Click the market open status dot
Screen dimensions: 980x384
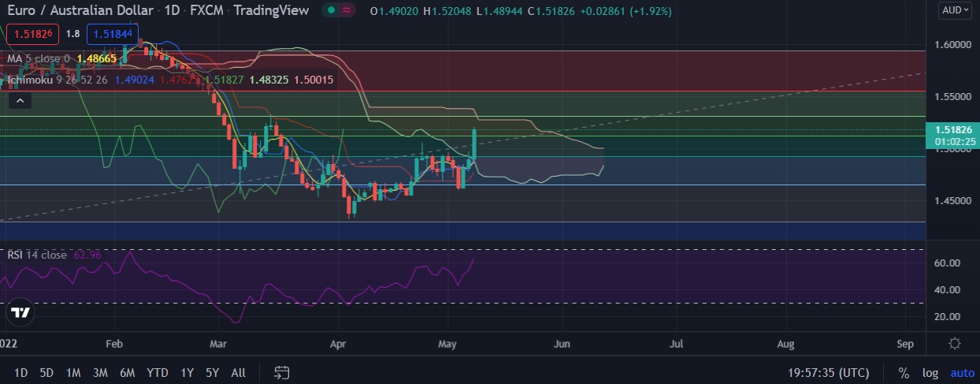click(332, 10)
